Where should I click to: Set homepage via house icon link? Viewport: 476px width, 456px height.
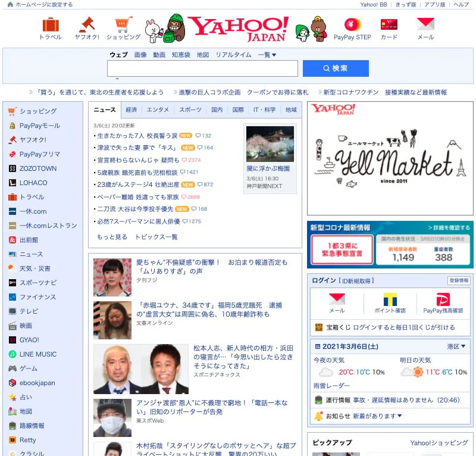(x=40, y=5)
